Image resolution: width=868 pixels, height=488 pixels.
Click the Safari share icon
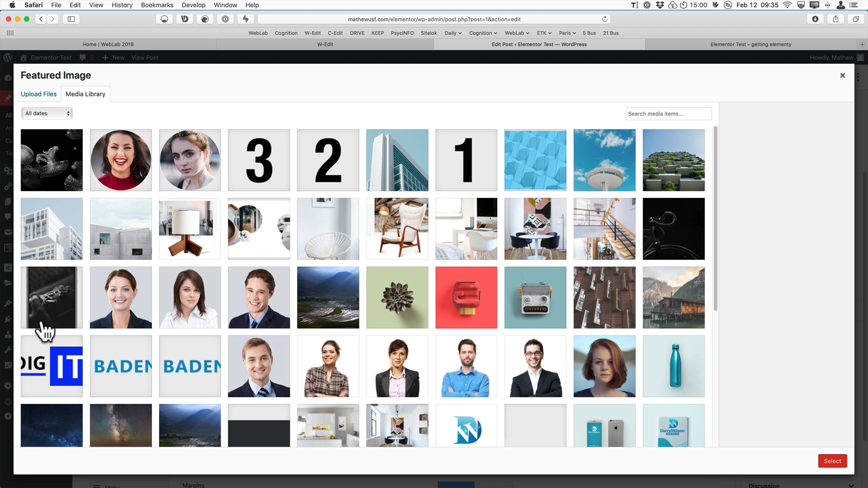click(x=835, y=19)
